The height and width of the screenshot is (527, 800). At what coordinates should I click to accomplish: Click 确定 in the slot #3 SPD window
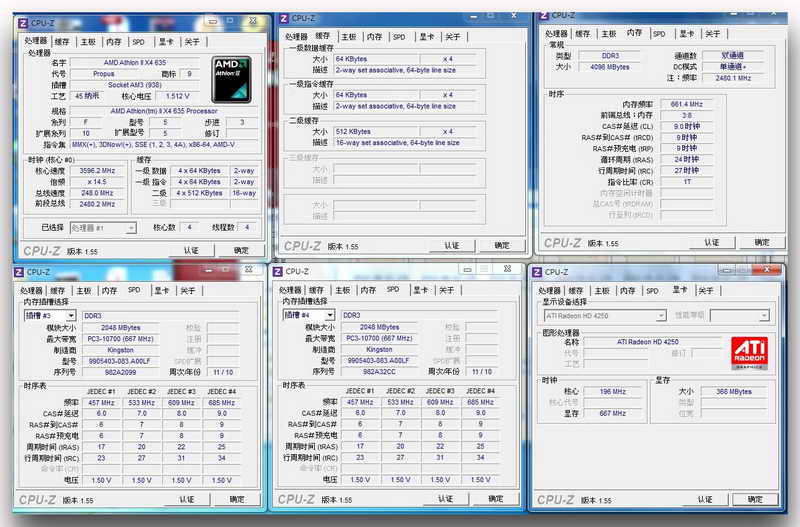pyautogui.click(x=237, y=499)
